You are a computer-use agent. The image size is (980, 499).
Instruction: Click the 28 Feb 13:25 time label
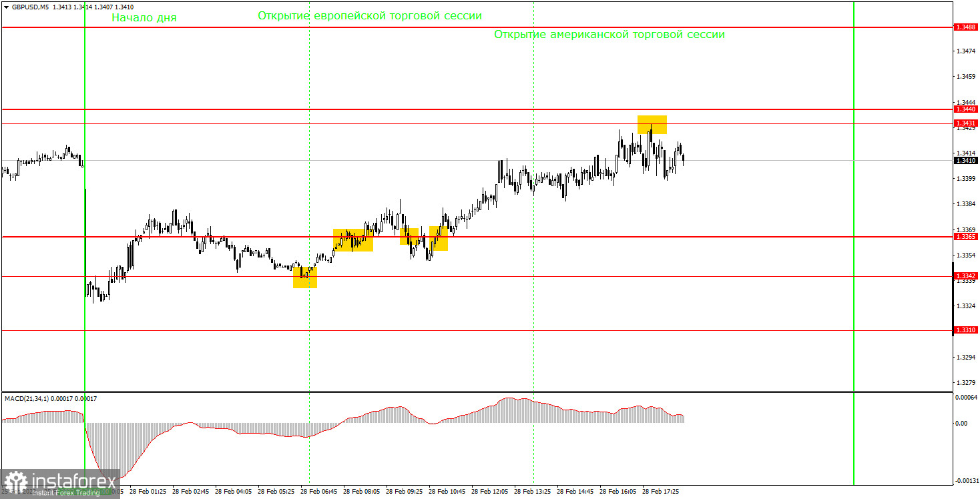click(x=533, y=492)
